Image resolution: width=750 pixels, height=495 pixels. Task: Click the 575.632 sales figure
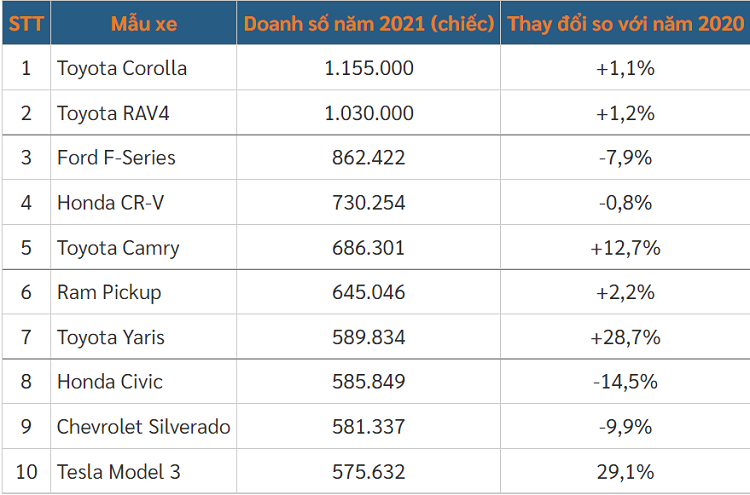(x=369, y=471)
